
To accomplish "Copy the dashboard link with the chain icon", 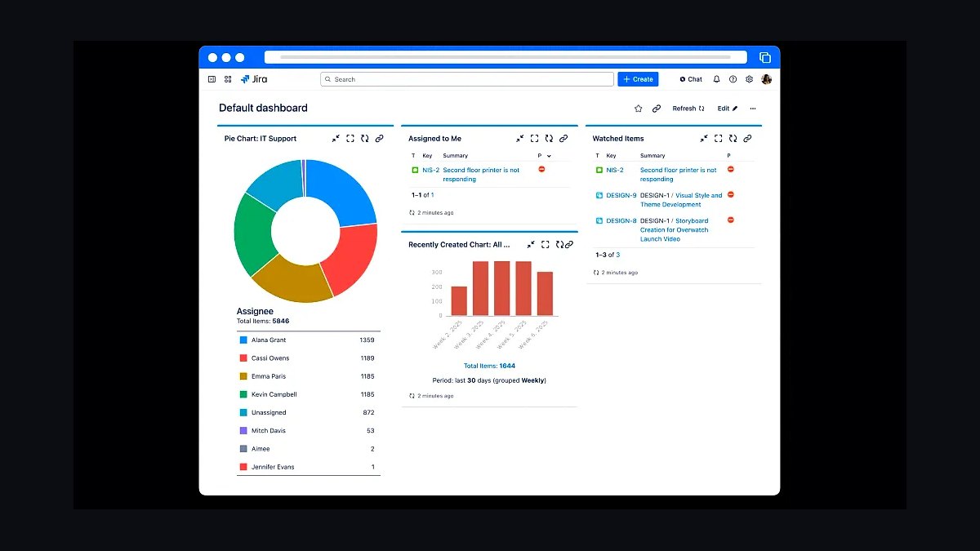I will click(657, 109).
